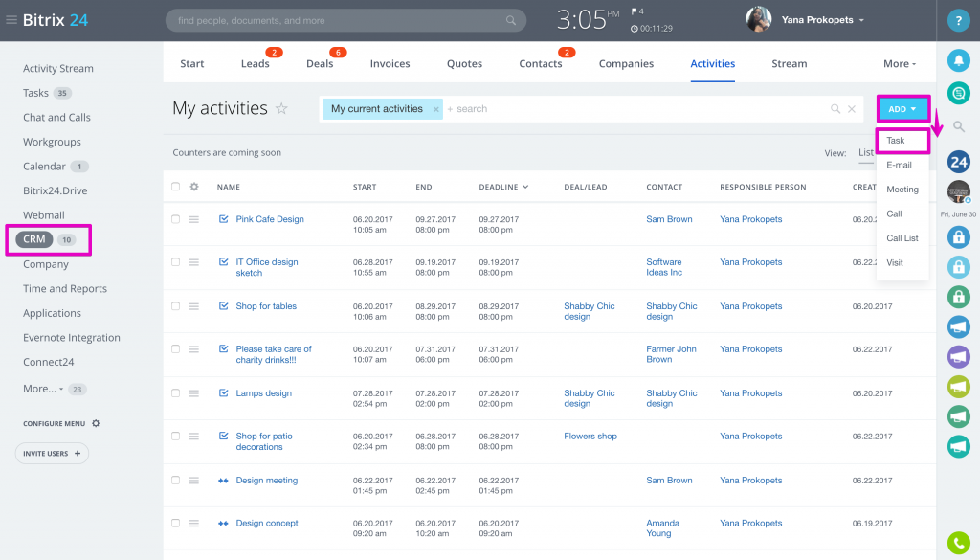Image resolution: width=980 pixels, height=560 pixels.
Task: Switch to the Deals tab
Action: coord(320,64)
